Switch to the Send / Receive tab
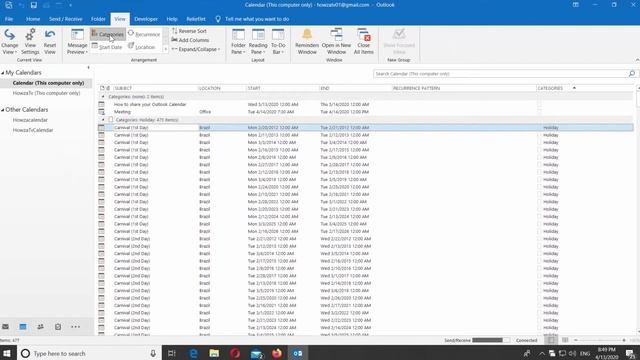This screenshot has width=640, height=360. [65, 19]
